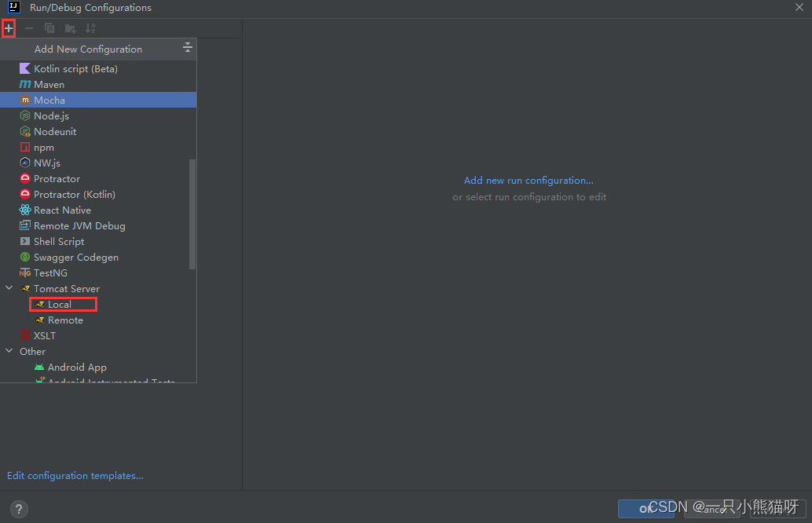Click the React Native atom icon
Image resolution: width=812 pixels, height=523 pixels.
click(x=25, y=210)
